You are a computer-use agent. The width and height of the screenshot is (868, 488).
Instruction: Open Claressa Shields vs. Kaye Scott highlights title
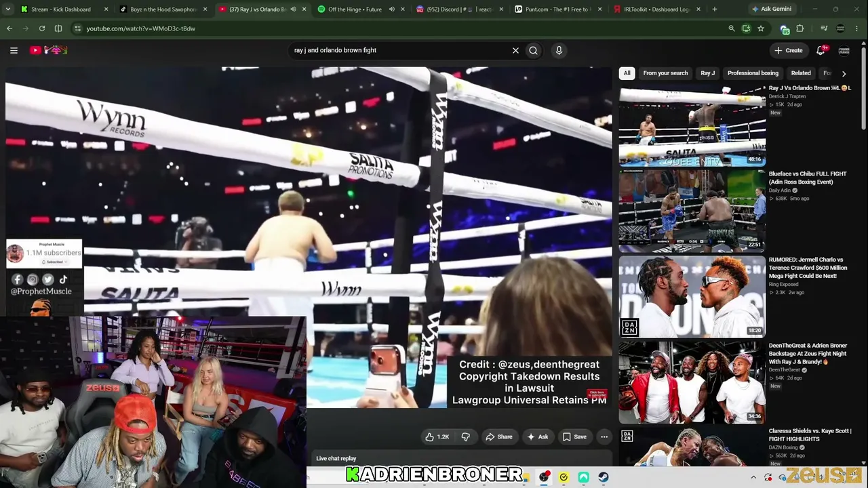click(x=810, y=434)
